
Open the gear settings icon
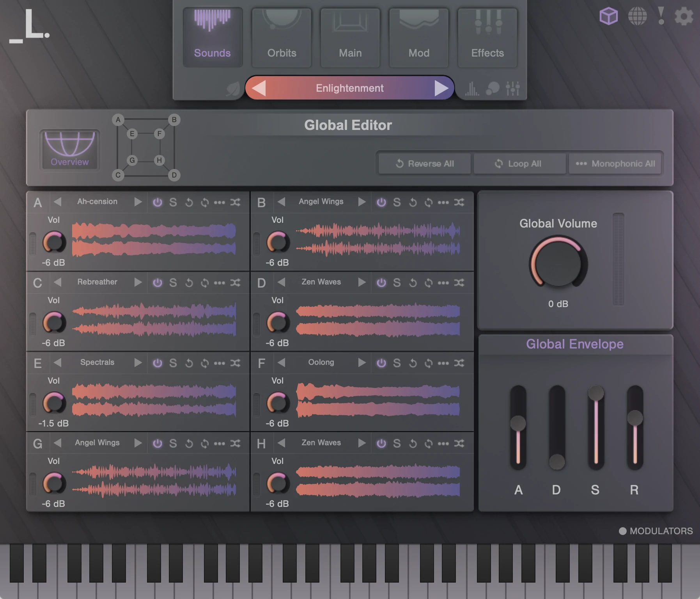tap(684, 16)
